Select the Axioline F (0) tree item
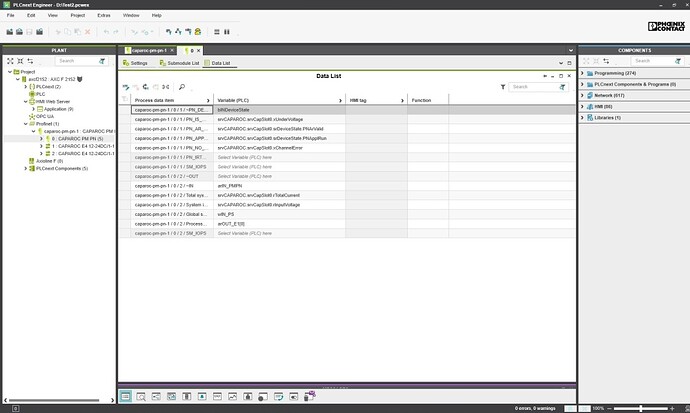The width and height of the screenshot is (690, 413). pyautogui.click(x=49, y=161)
